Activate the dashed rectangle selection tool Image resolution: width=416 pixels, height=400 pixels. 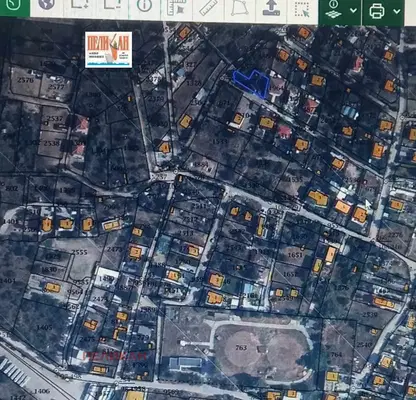[303, 9]
